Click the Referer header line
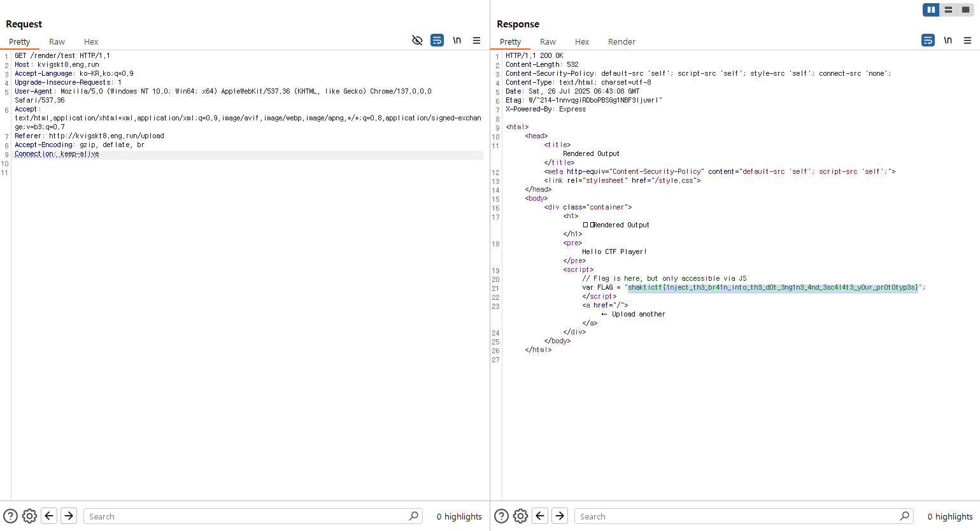Image resolution: width=980 pixels, height=531 pixels. pyautogui.click(x=89, y=136)
